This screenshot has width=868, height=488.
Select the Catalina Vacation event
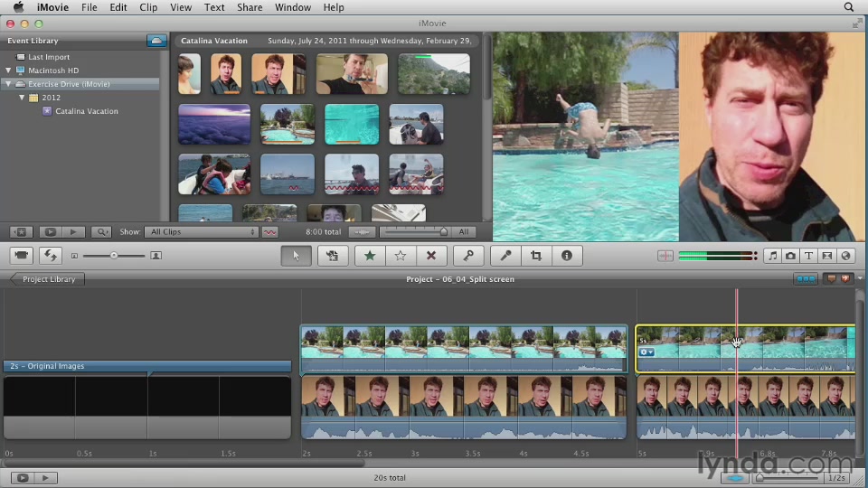[87, 111]
